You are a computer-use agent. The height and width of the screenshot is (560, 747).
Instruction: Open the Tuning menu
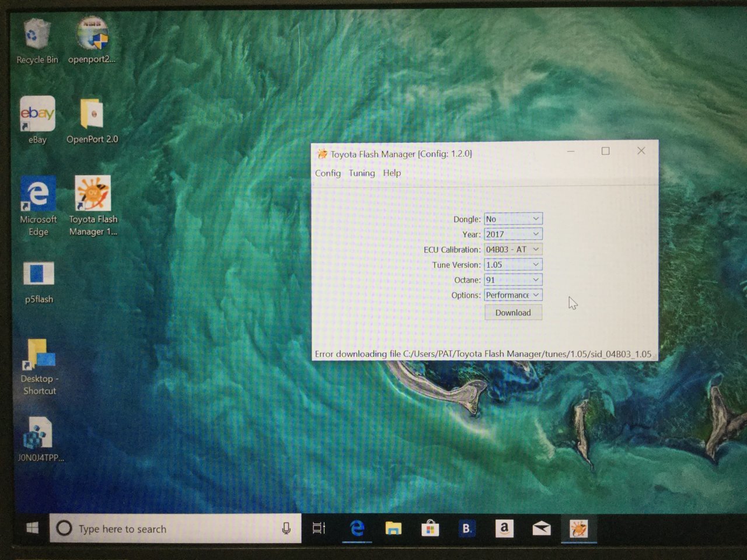pyautogui.click(x=362, y=173)
